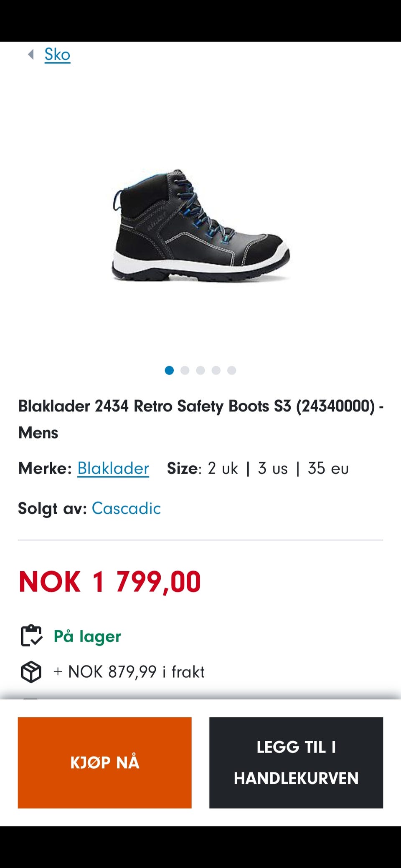Select the first carousel dot

169,370
